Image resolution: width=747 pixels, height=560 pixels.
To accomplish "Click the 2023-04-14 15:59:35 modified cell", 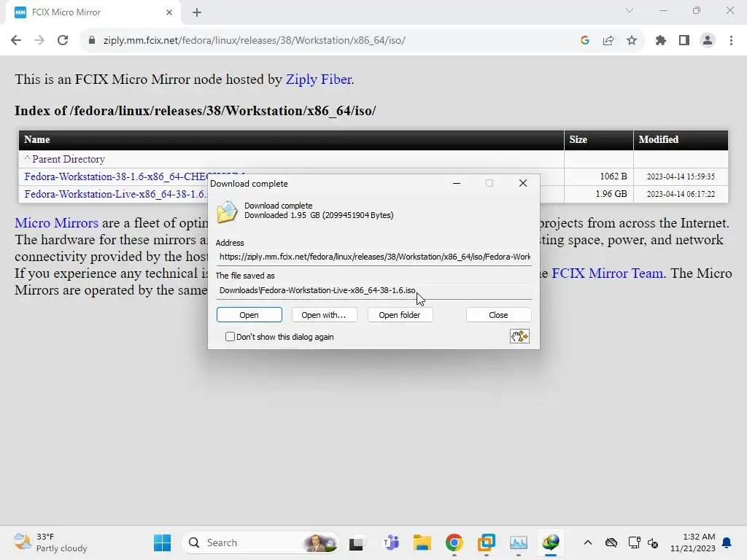I will pos(681,176).
